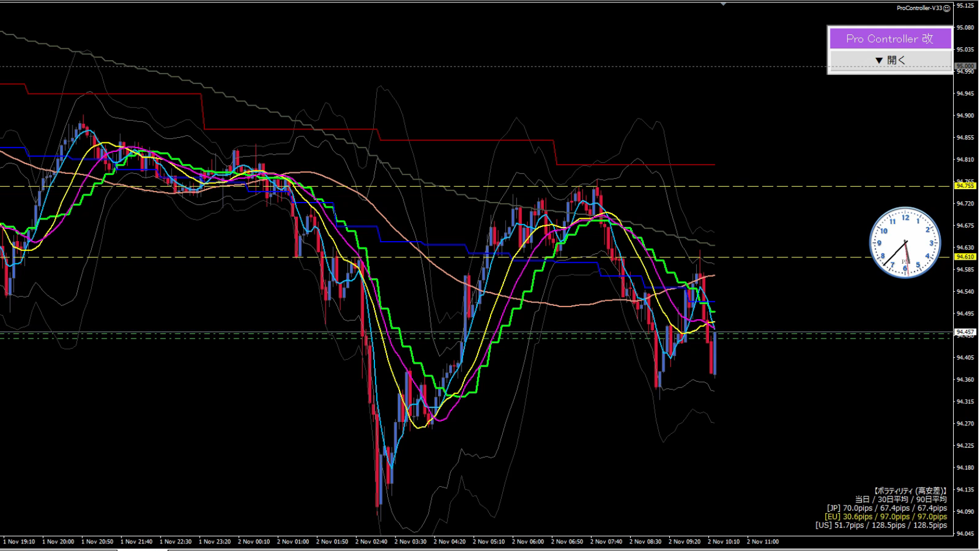
Task: Click the 1 Nov 21:40 time axis label
Action: point(136,542)
